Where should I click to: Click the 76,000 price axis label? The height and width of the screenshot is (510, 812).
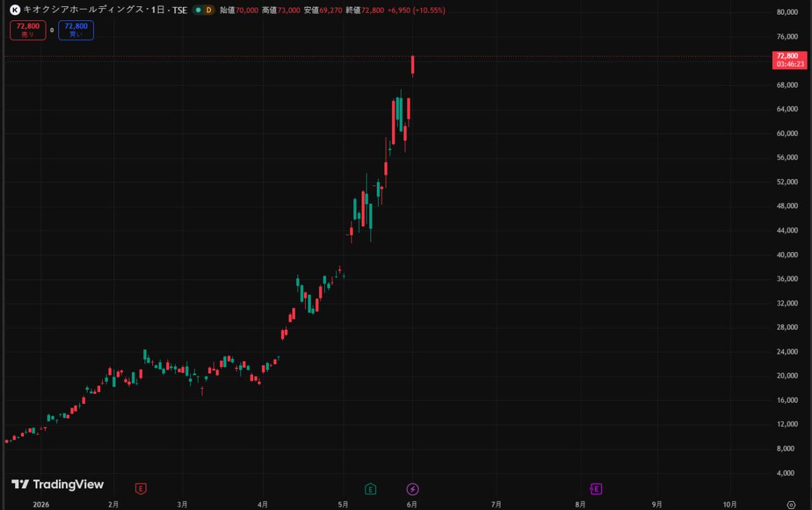(789, 37)
